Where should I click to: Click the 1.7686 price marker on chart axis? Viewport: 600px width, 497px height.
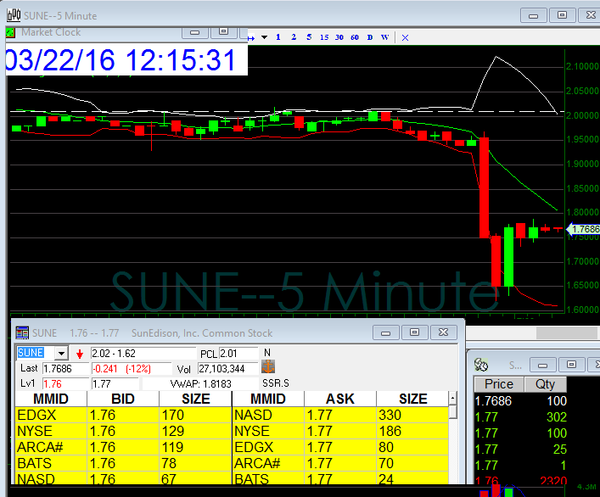tap(584, 229)
